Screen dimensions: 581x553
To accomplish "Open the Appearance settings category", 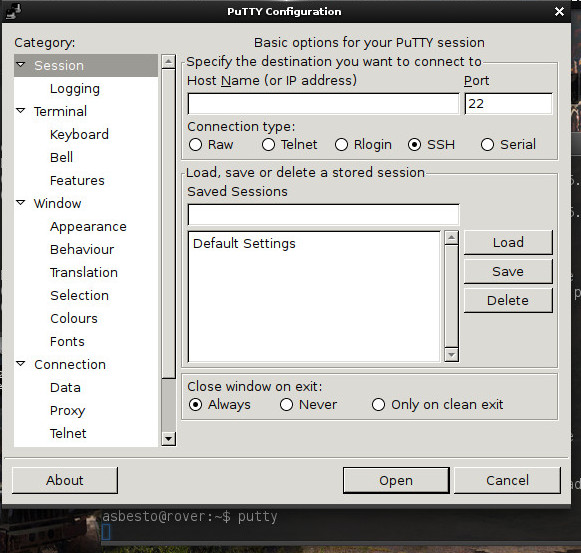I will point(88,226).
